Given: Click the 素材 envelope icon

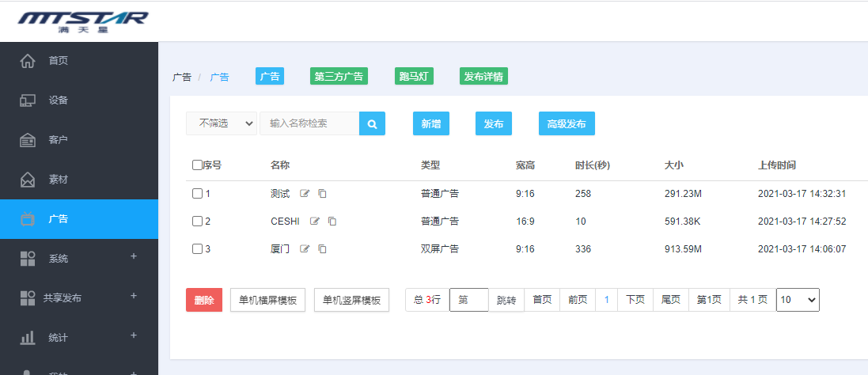Looking at the screenshot, I should pyautogui.click(x=28, y=180).
